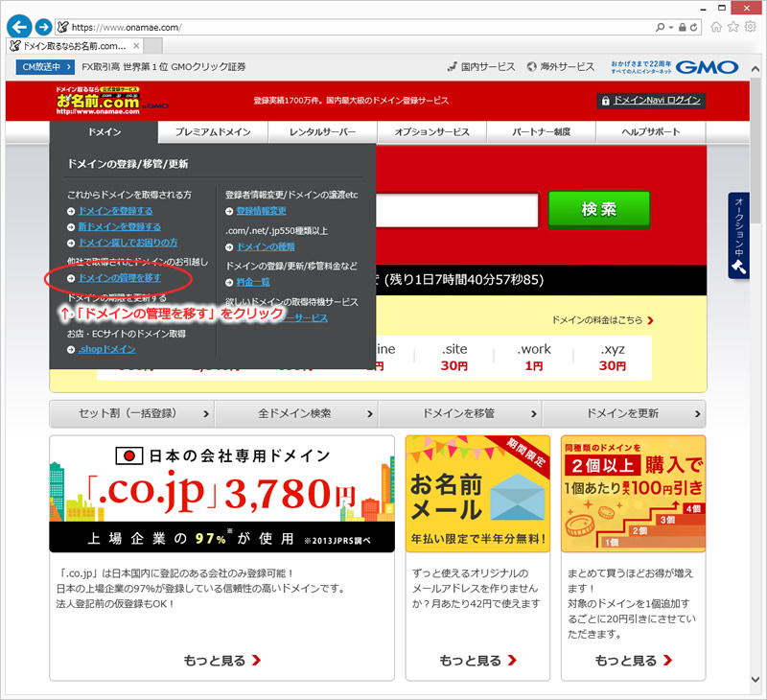Screen dimensions: 767x700
Task: Open ドメインの料金はこちら link
Action: (x=597, y=320)
